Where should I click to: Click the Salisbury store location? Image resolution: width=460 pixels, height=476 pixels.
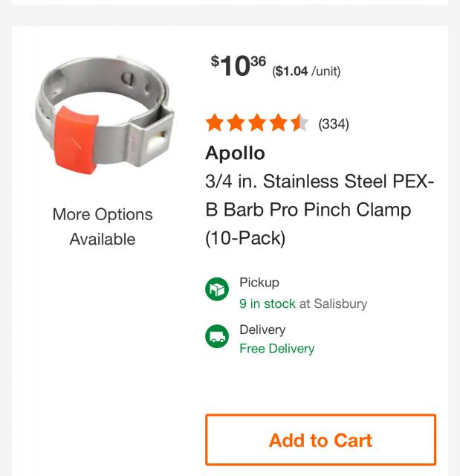click(x=340, y=303)
